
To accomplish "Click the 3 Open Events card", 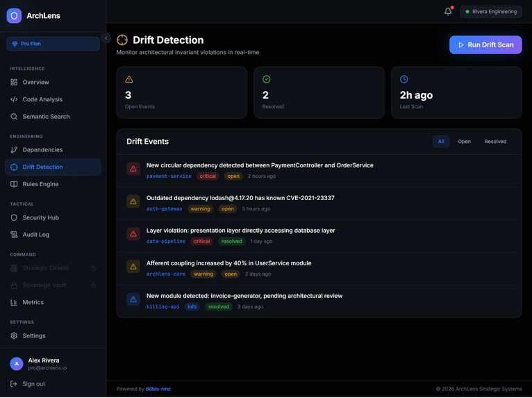I will click(x=181, y=92).
